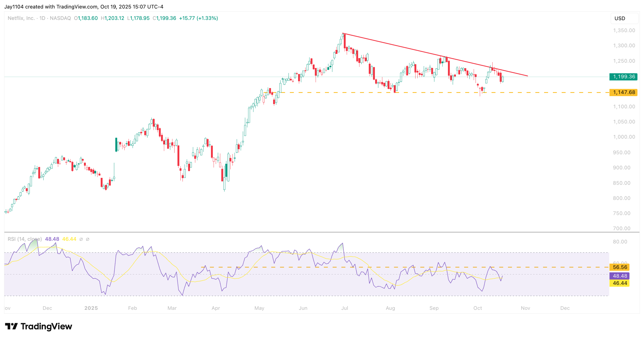
Task: Click the Jul label on time axis
Action: click(x=345, y=308)
